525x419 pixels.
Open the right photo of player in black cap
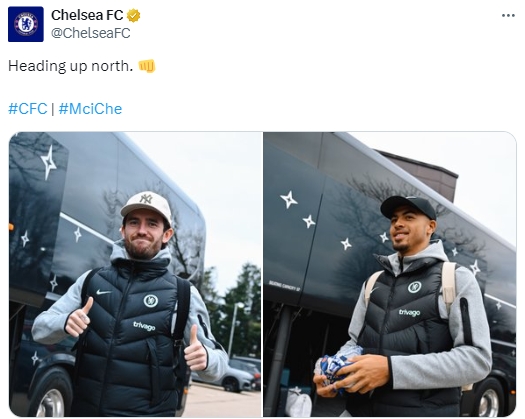click(x=390, y=274)
